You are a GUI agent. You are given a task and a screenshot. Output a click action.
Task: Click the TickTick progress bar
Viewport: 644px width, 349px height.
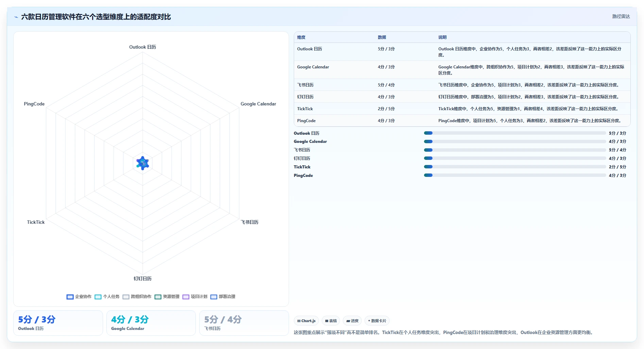pyautogui.click(x=515, y=167)
